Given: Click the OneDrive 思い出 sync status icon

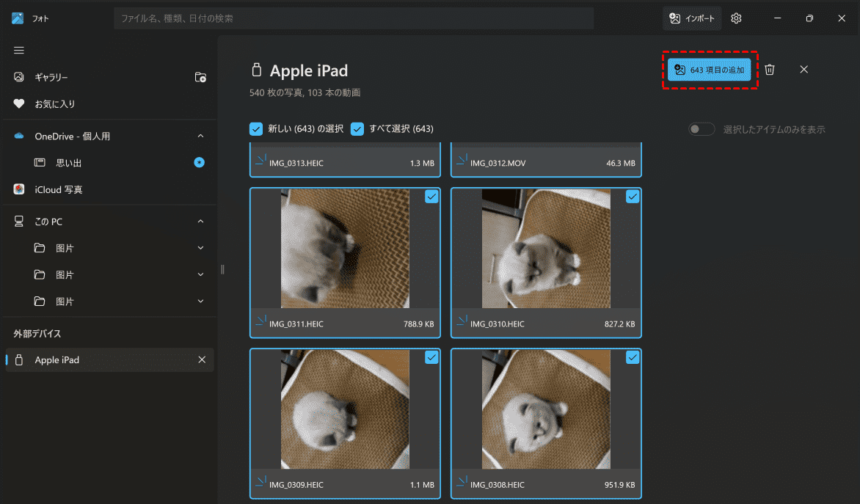Looking at the screenshot, I should click(x=199, y=162).
